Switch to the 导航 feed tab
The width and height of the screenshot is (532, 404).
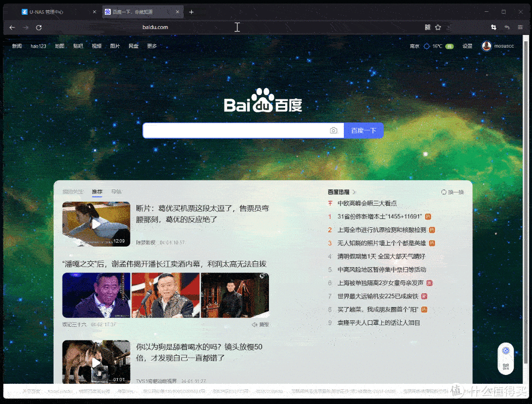(x=116, y=191)
